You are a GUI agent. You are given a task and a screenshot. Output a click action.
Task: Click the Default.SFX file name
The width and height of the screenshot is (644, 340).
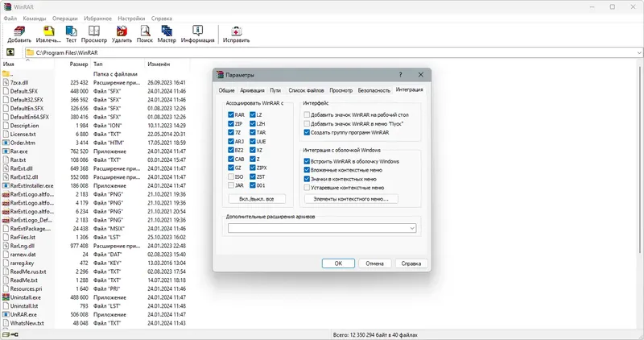pyautogui.click(x=24, y=91)
